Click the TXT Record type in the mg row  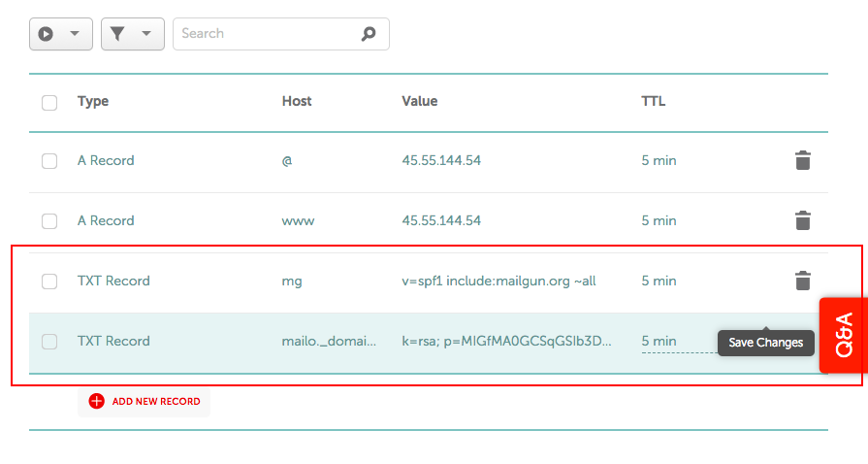(113, 282)
